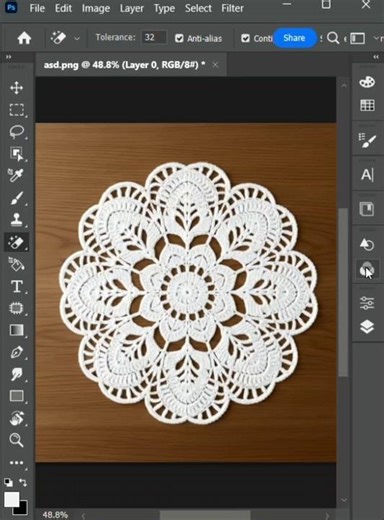Viewport: 384px width, 520px height.
Task: Click the Photoshop Ps logo icon
Action: 11,7
